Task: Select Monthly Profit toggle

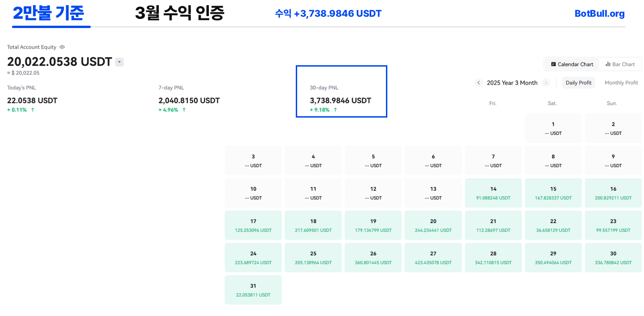Action: coord(621,83)
